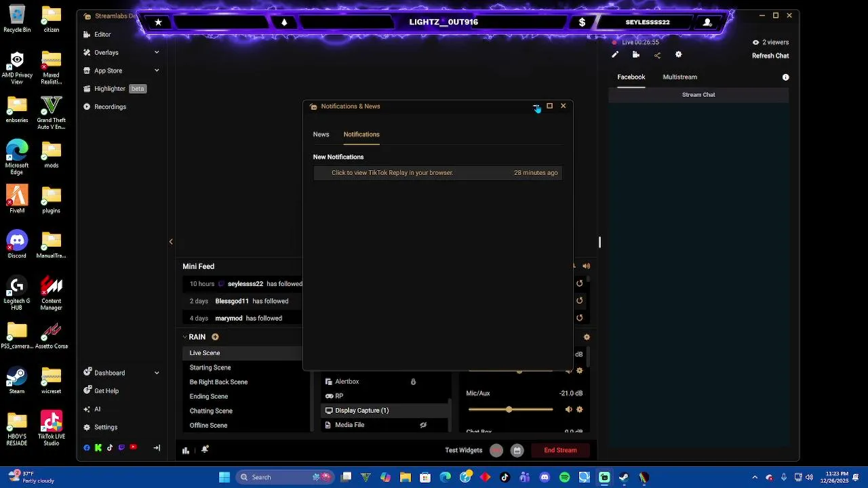Click Refresh Chat
Screen dimensions: 868x488
(x=770, y=56)
